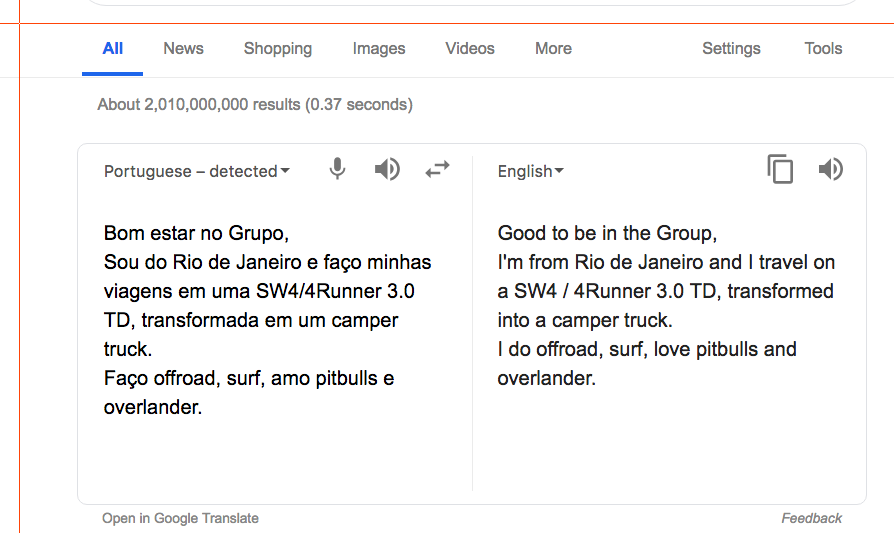
Task: Expand the More search options menu
Action: (x=553, y=48)
